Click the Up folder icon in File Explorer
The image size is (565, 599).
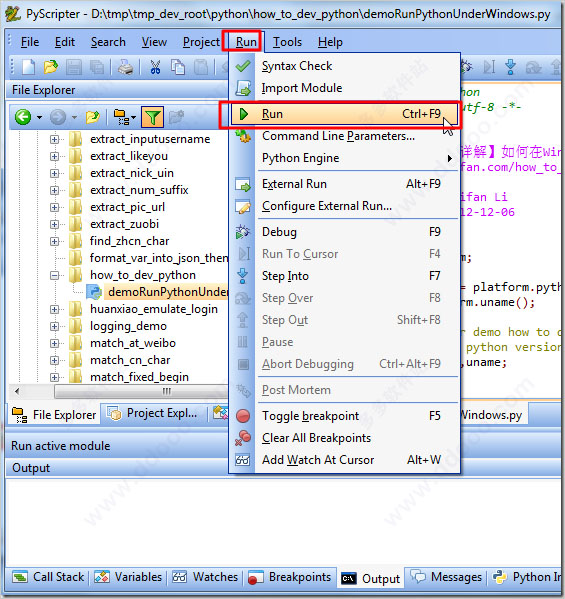92,117
